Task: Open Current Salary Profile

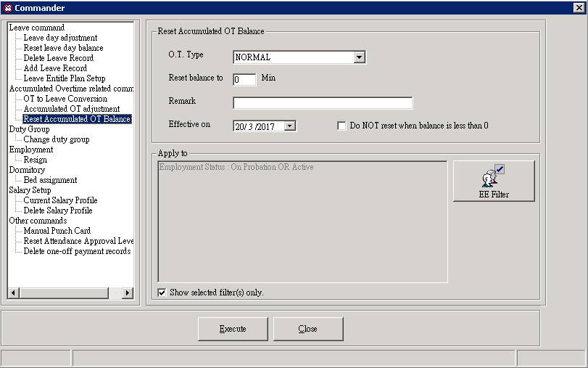Action: [60, 200]
